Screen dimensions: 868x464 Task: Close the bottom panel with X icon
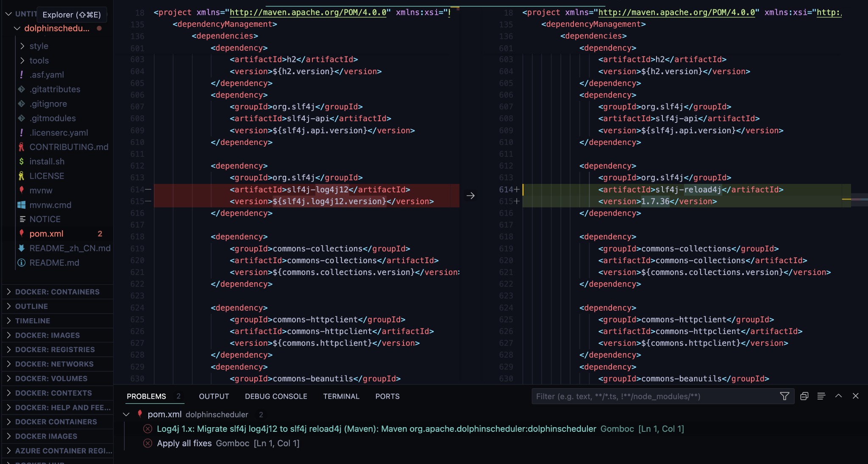856,396
